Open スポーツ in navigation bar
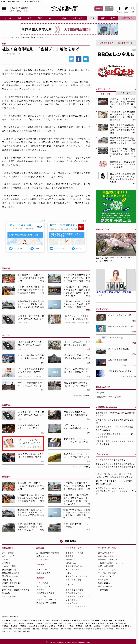 click(52, 18)
